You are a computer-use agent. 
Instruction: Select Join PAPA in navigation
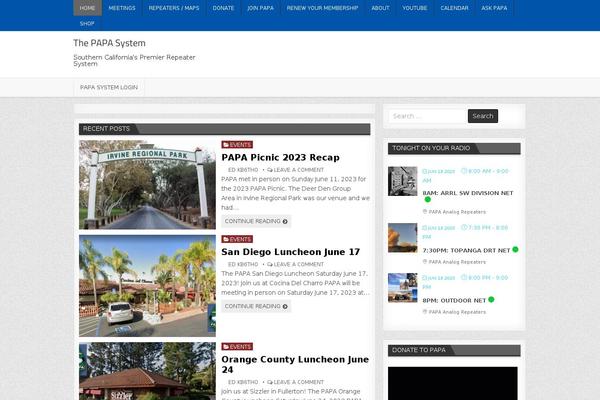click(260, 8)
